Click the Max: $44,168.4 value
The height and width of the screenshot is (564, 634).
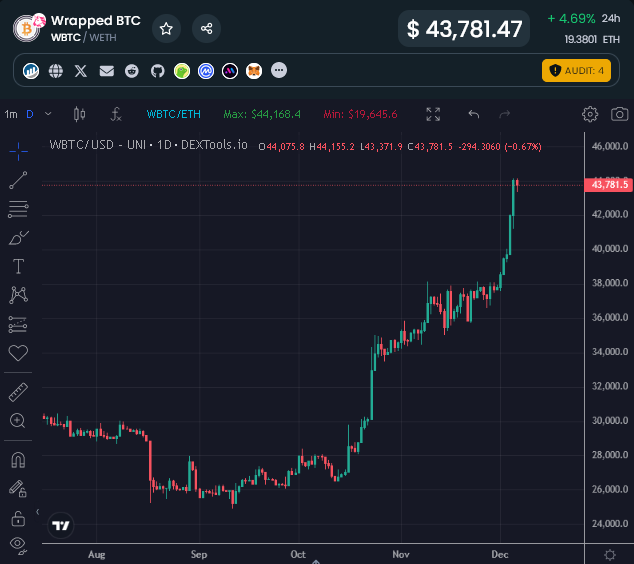click(262, 114)
